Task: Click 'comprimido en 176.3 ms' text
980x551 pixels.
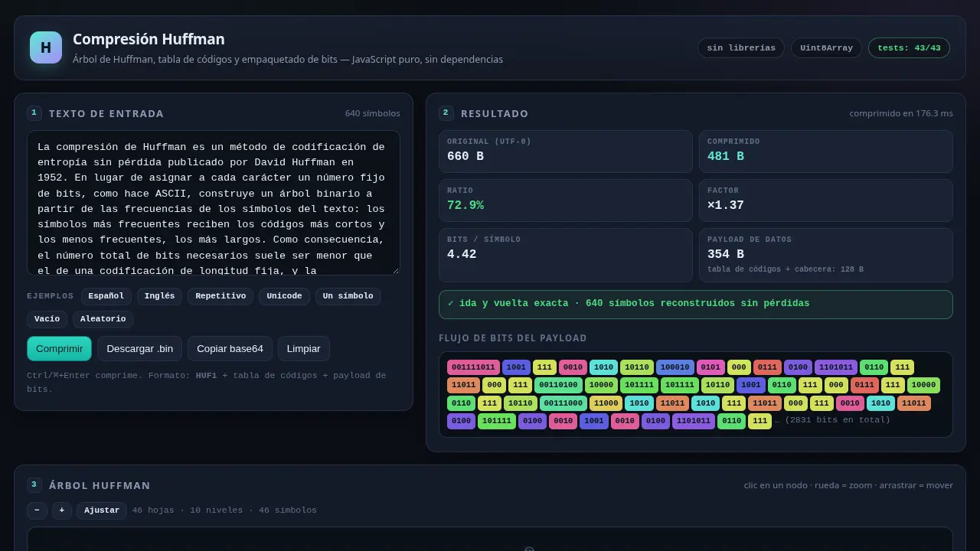Action: click(x=901, y=113)
